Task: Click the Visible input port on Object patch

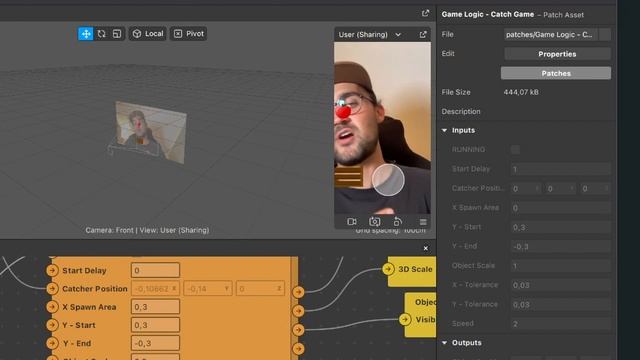Action: point(405,319)
